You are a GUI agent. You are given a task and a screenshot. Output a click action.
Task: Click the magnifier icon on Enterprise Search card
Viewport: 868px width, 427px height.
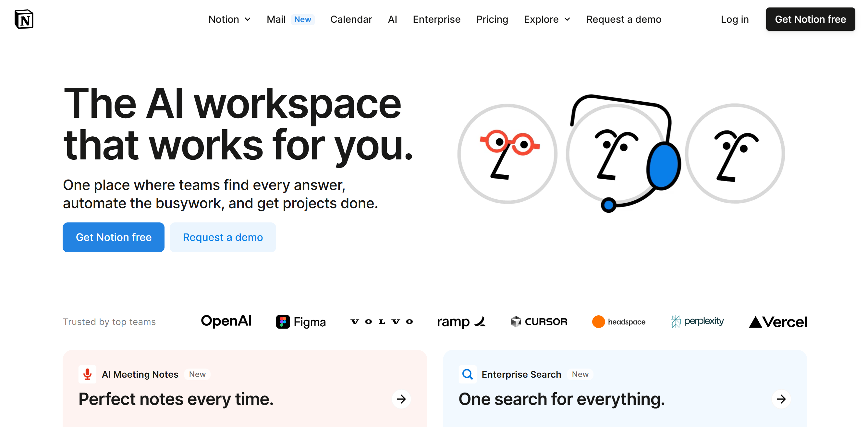click(467, 374)
